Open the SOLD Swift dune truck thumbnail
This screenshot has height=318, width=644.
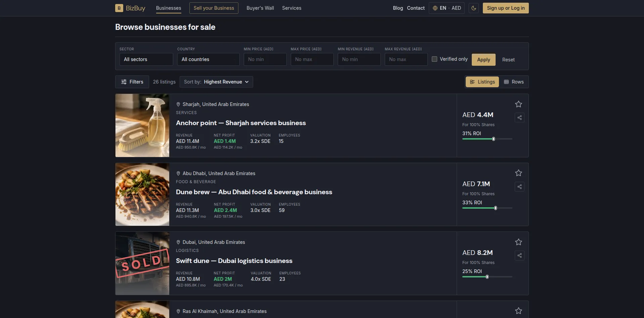coord(142,263)
